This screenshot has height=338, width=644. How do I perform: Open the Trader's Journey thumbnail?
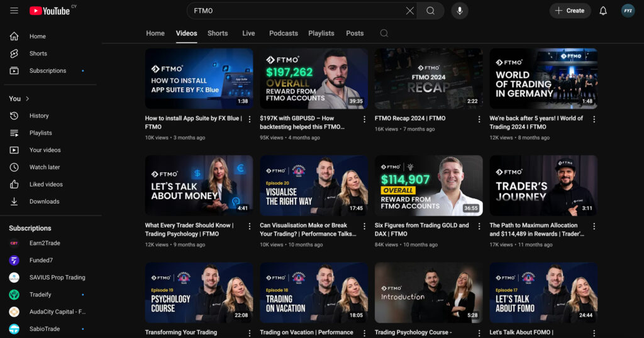click(543, 185)
